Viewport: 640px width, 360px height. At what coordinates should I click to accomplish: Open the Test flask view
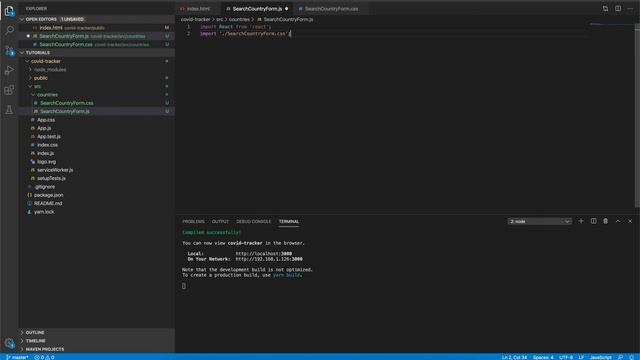tap(9, 109)
